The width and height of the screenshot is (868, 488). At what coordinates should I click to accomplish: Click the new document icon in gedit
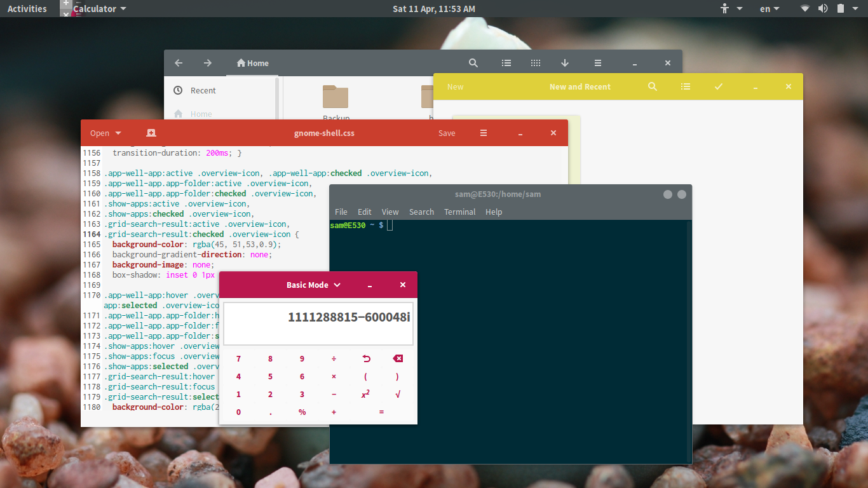coord(151,133)
